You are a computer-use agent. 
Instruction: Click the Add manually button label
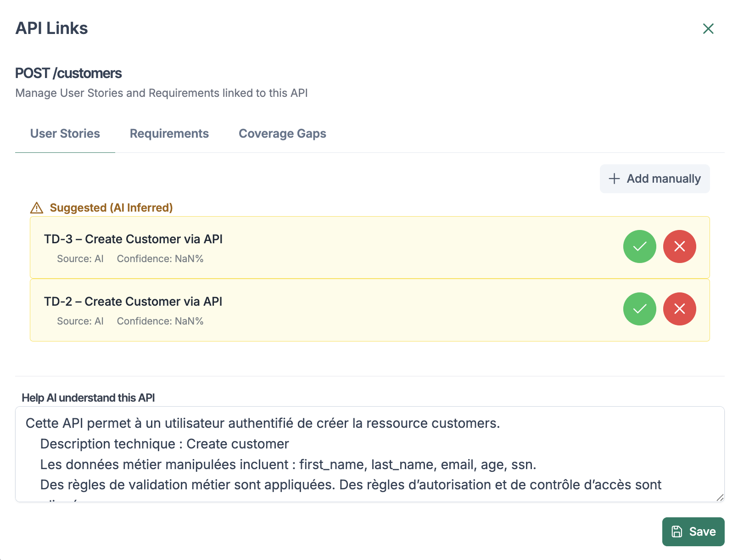[664, 179]
